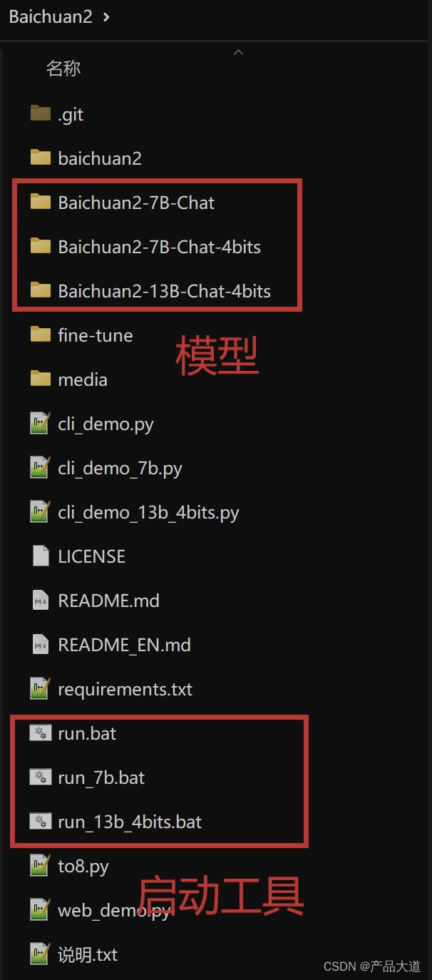Select the README.md markdown file icon

pos(40,600)
